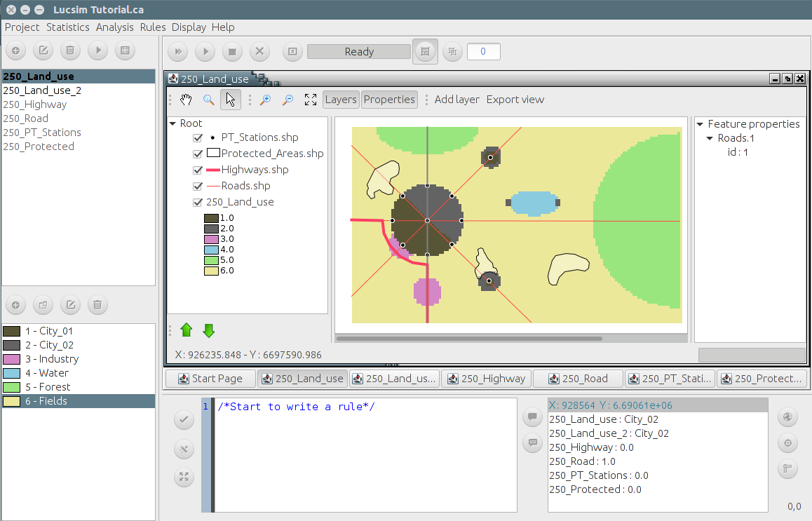Image resolution: width=812 pixels, height=521 pixels.
Task: Validate the rule with the checkmark icon
Action: [x=183, y=419]
